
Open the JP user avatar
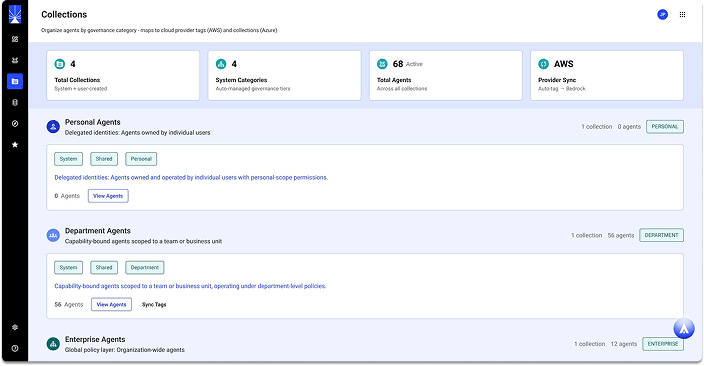click(662, 14)
